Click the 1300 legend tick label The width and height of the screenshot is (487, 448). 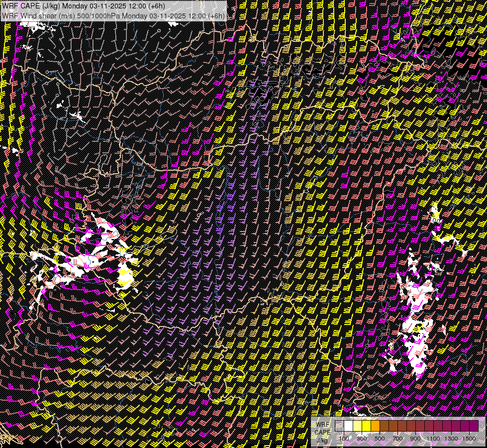451,438
